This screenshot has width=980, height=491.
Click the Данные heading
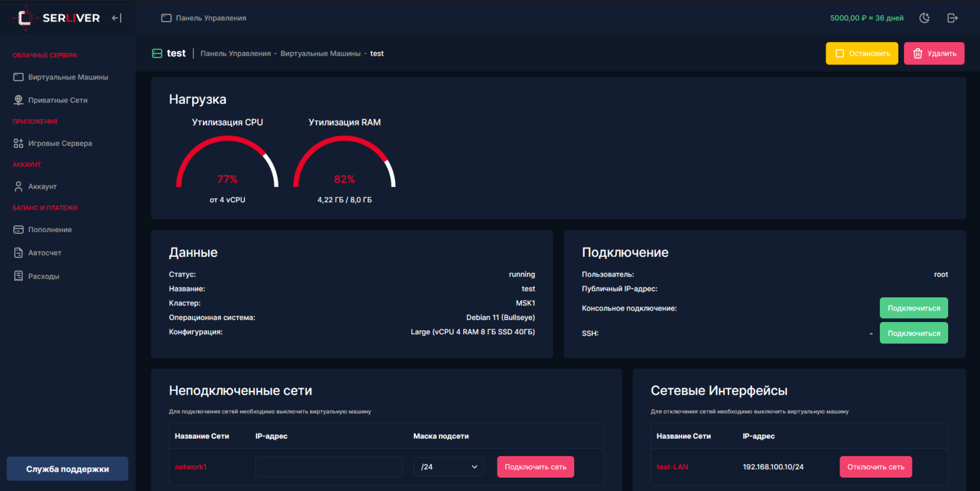point(193,252)
